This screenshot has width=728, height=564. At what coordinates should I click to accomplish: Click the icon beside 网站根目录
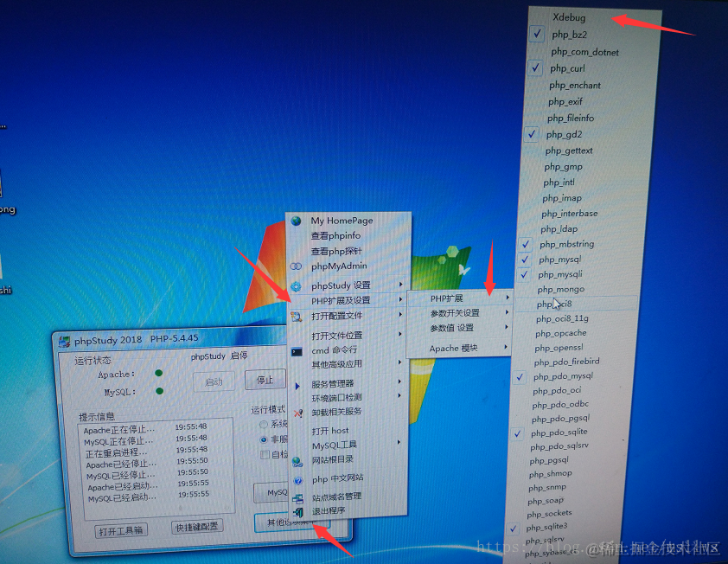[x=297, y=461]
